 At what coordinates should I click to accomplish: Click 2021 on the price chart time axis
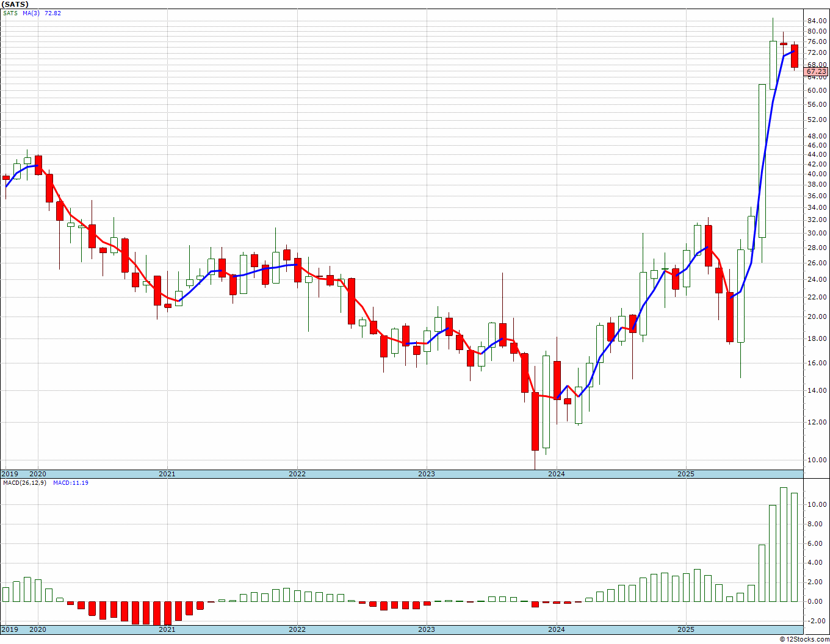point(167,474)
